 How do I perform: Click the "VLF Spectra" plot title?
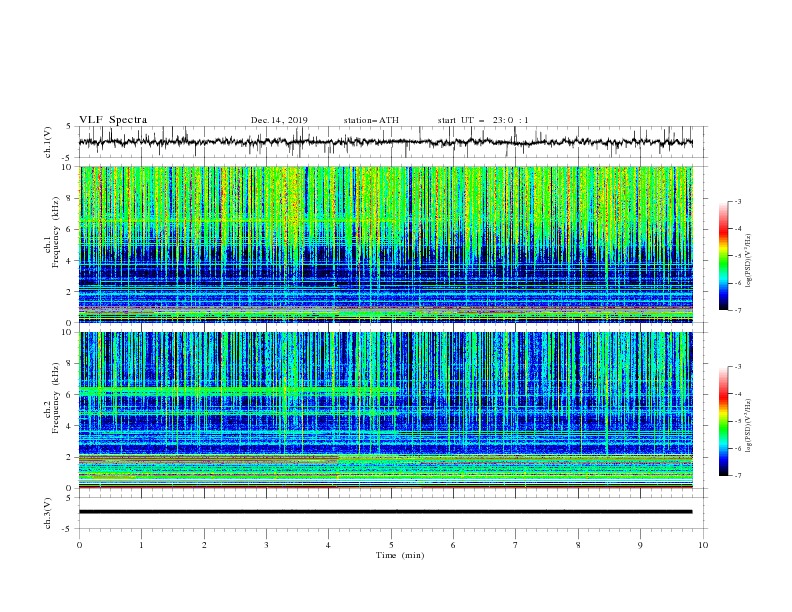113,120
